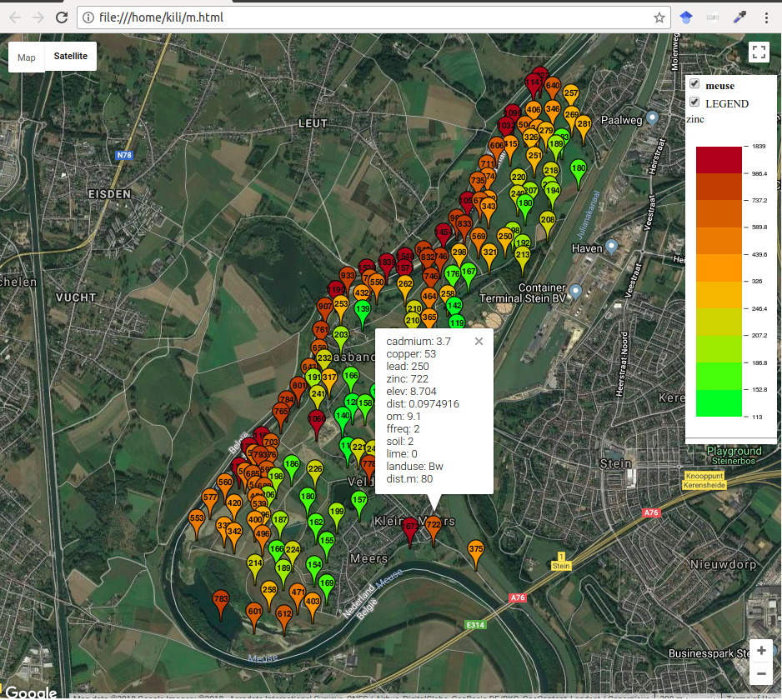Click the green marker labeled 157

click(359, 501)
